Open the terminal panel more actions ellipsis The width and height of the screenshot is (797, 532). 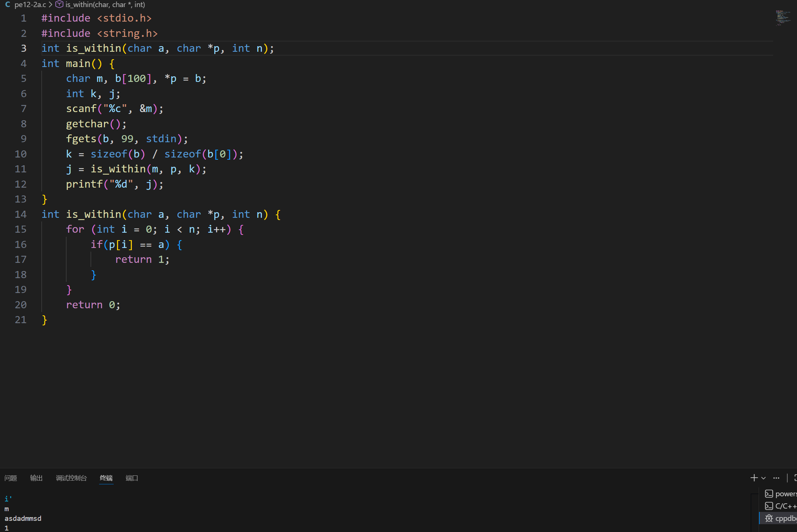point(776,478)
